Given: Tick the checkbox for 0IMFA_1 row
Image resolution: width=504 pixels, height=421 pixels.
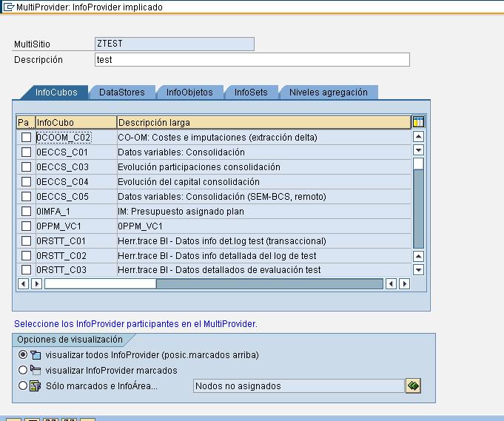Looking at the screenshot, I should pyautogui.click(x=26, y=212).
